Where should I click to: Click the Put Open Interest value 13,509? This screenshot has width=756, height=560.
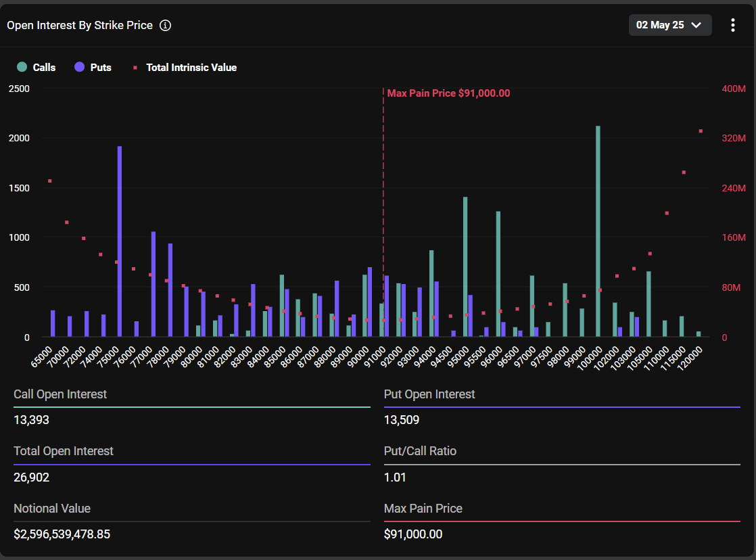[x=402, y=420]
